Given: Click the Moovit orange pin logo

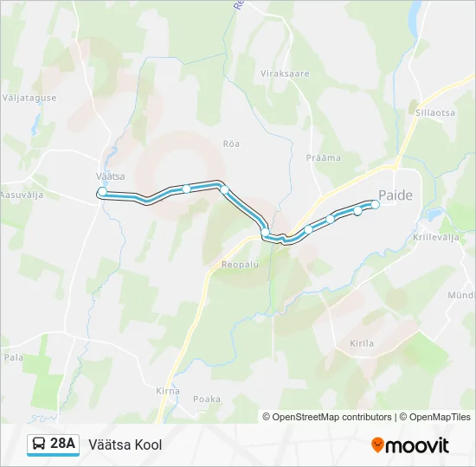Looking at the screenshot, I should [376, 445].
